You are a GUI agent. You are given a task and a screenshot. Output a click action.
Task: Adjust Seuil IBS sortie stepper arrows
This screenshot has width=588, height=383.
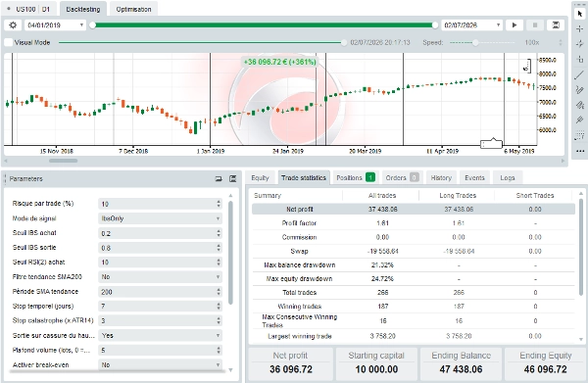point(219,248)
